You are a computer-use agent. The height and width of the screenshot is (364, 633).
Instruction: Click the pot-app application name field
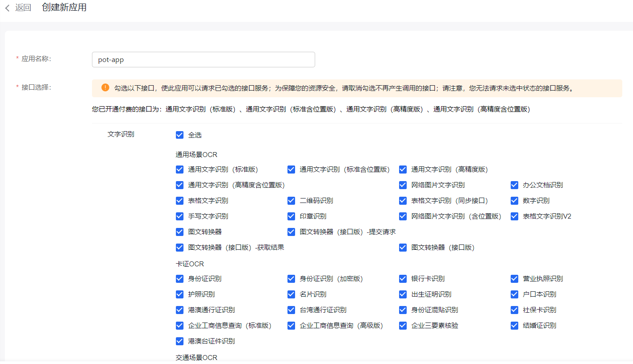[x=203, y=59]
